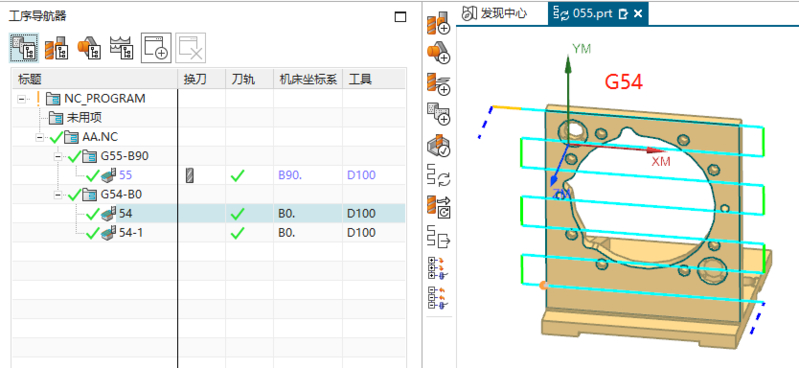
Task: Switch to Geometry View icon
Action: (89, 48)
